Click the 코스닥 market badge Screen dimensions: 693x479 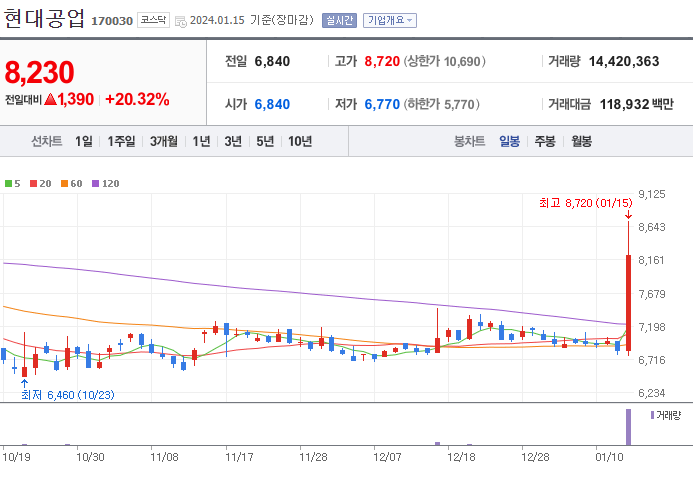(153, 20)
